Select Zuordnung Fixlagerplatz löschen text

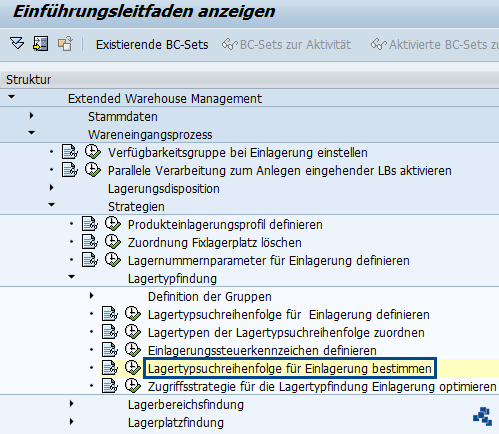(x=215, y=243)
